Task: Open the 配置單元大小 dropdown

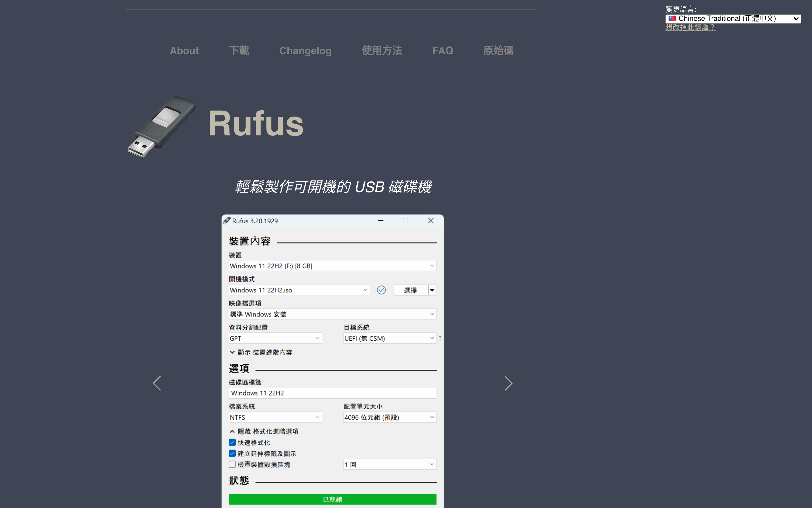Action: click(390, 417)
